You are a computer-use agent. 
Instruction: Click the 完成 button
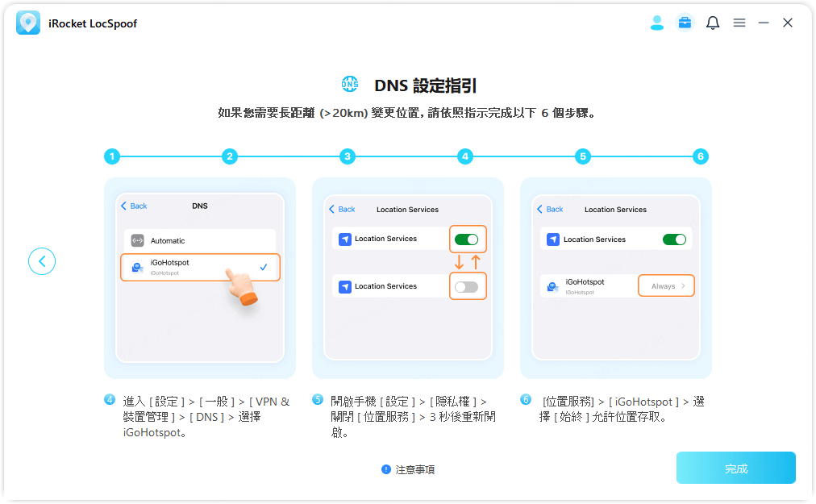click(736, 468)
